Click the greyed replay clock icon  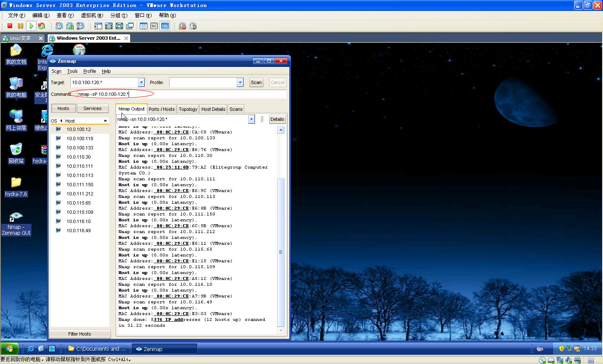click(x=193, y=26)
